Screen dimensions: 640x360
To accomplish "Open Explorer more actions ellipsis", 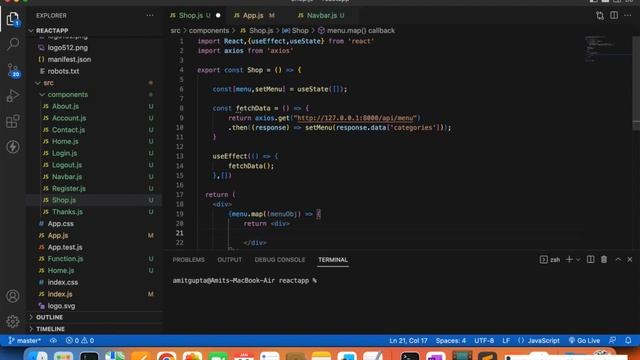I will 150,16.
